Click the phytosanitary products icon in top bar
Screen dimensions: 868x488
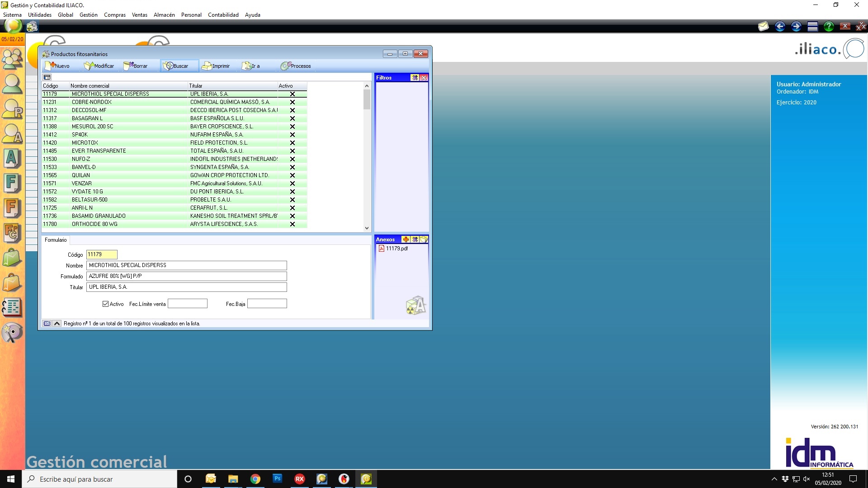pos(32,27)
